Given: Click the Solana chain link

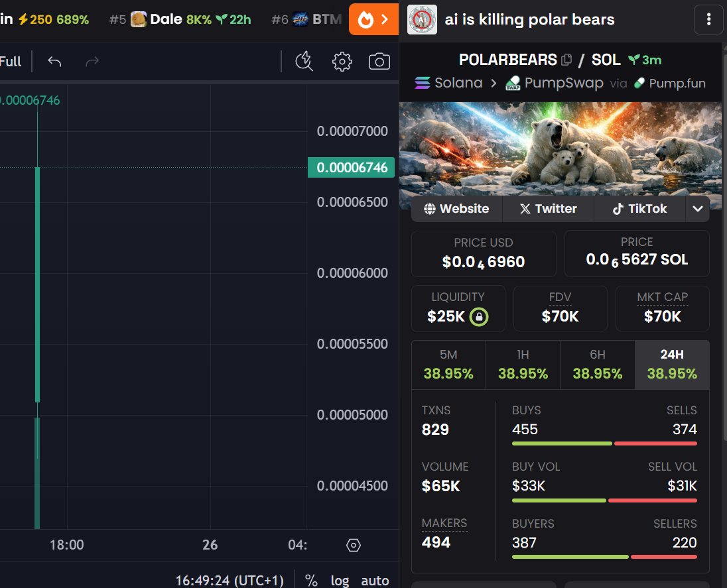Looking at the screenshot, I should pyautogui.click(x=448, y=83).
